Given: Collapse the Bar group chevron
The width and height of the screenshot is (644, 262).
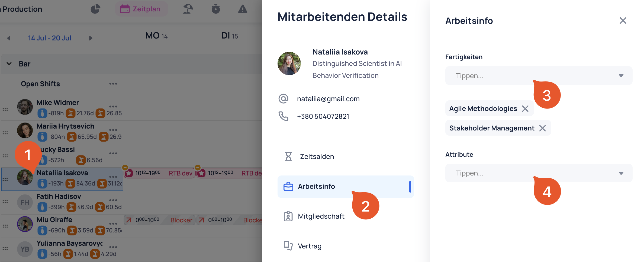Looking at the screenshot, I should click(x=9, y=64).
